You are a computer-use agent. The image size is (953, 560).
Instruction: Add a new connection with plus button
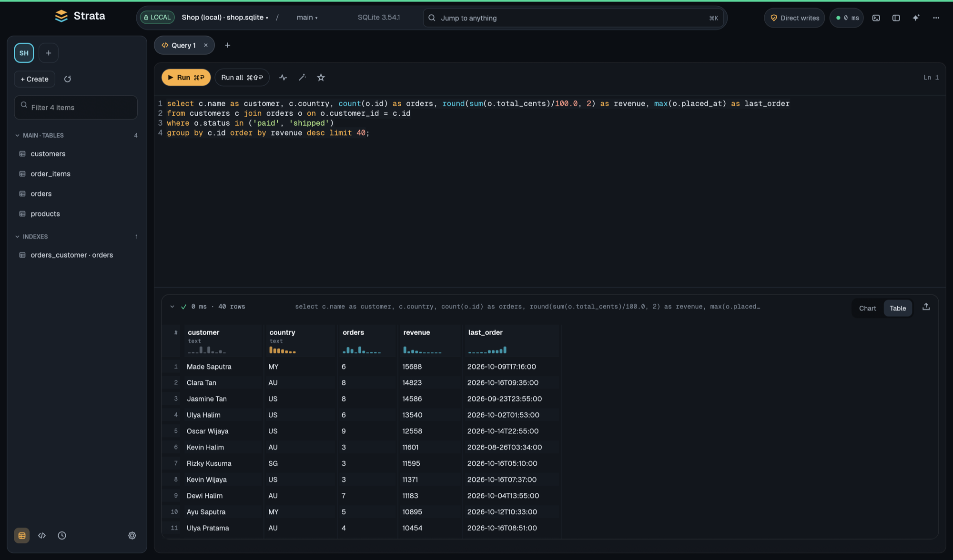tap(48, 53)
